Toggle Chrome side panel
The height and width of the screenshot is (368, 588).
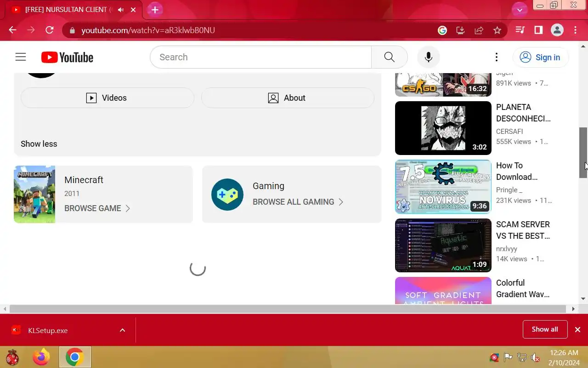(x=538, y=30)
